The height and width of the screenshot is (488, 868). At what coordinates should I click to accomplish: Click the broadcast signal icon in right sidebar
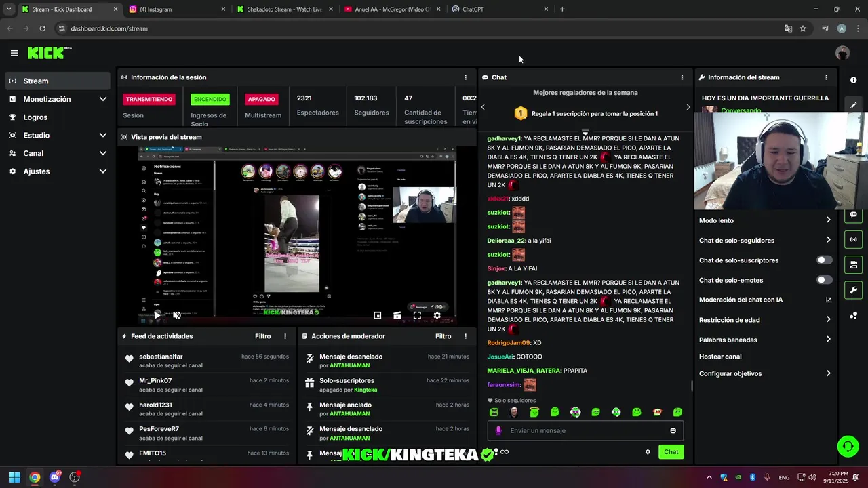[x=853, y=239]
